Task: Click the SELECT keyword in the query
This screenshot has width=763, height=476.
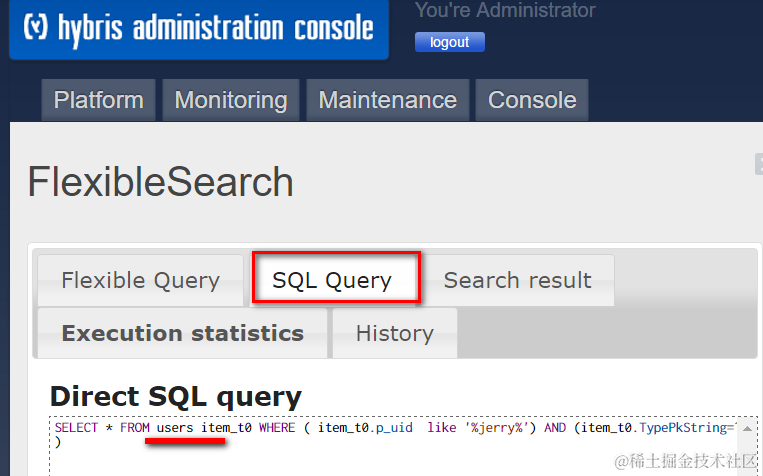Action: tap(76, 428)
